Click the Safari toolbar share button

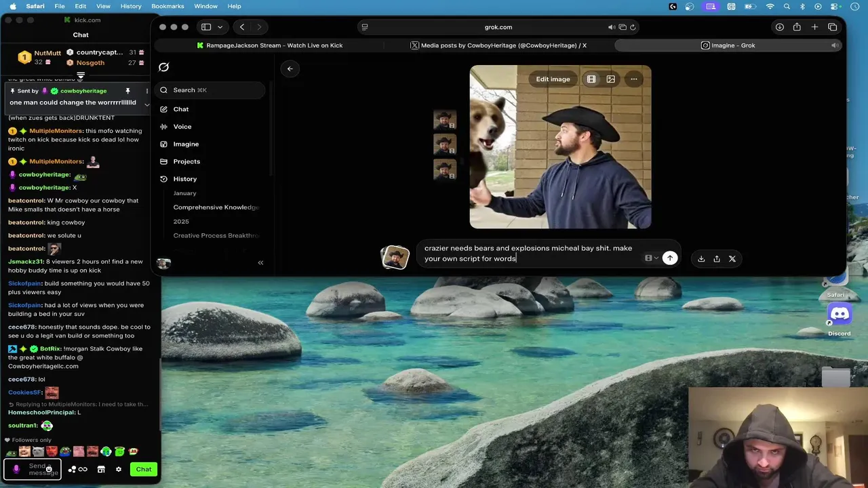pyautogui.click(x=797, y=27)
